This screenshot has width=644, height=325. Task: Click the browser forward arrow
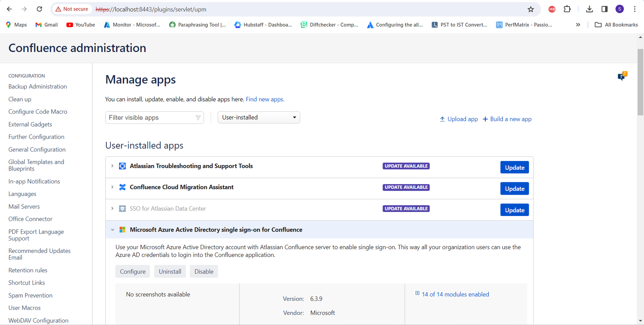[24, 9]
